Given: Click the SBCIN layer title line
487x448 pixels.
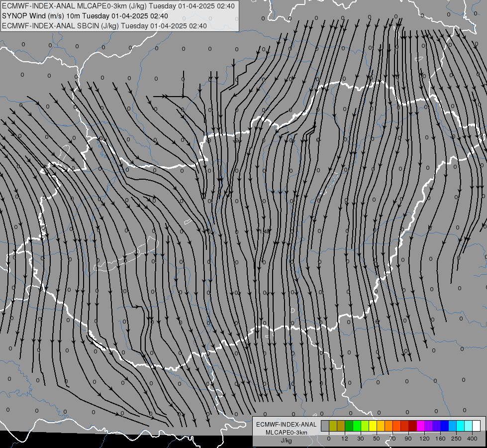Looking at the screenshot, I should pyautogui.click(x=104, y=26).
